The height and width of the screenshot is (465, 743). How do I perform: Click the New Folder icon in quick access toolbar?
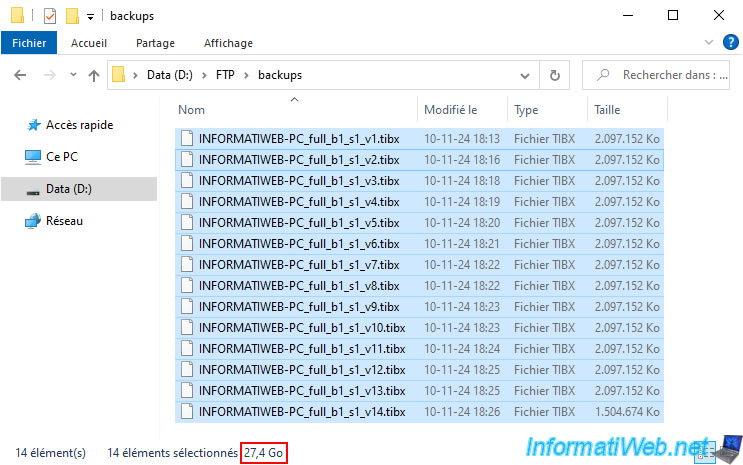tap(72, 16)
